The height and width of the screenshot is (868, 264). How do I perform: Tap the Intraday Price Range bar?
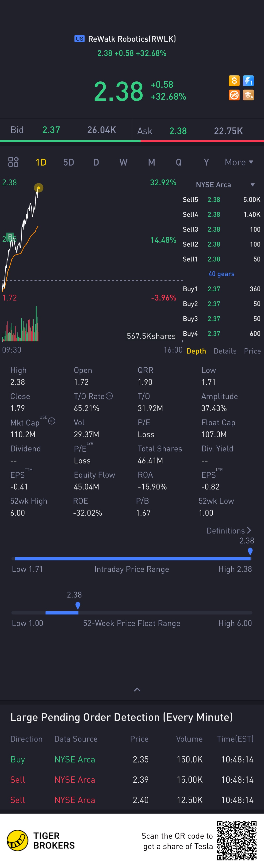coord(132,559)
